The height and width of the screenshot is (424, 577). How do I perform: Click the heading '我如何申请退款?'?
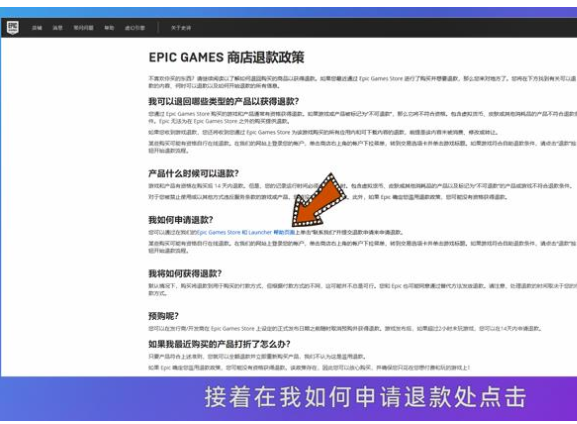(x=180, y=220)
